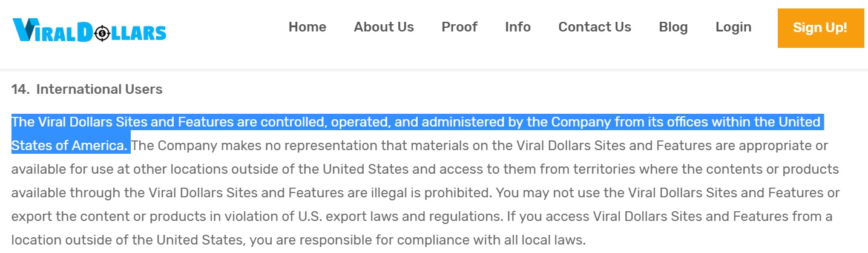Click the crosshair target icon in logo
Screen dimensions: 868x253
(102, 32)
